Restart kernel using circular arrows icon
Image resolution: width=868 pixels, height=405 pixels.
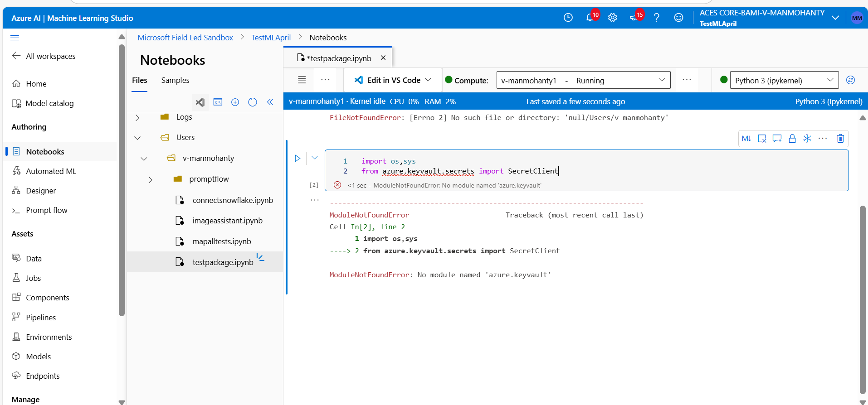[851, 80]
